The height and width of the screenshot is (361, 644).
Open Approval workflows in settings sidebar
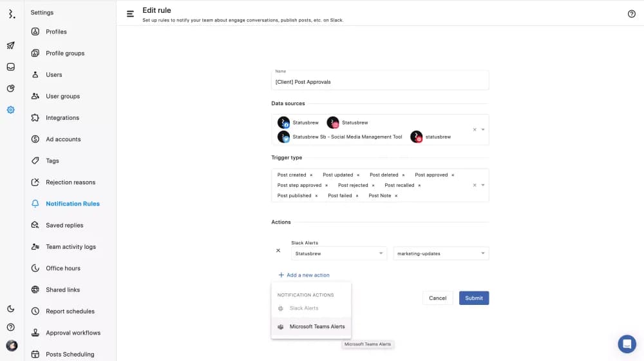click(x=73, y=333)
